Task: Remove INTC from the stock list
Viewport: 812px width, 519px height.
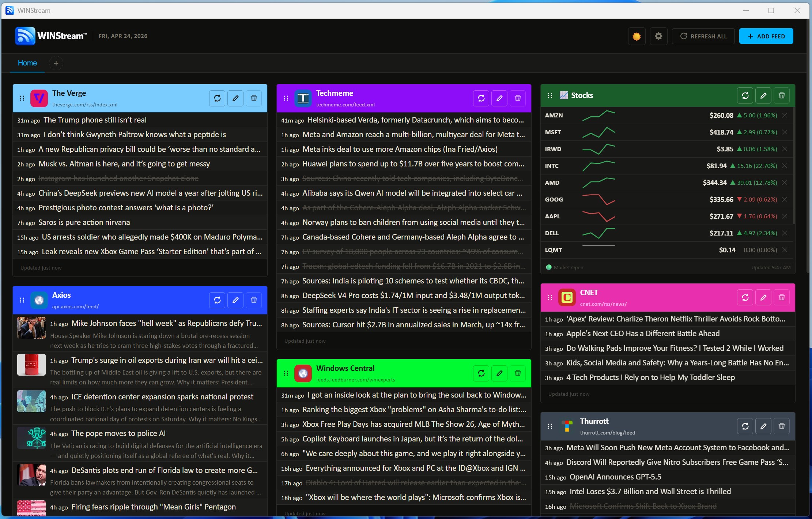Action: (x=785, y=166)
